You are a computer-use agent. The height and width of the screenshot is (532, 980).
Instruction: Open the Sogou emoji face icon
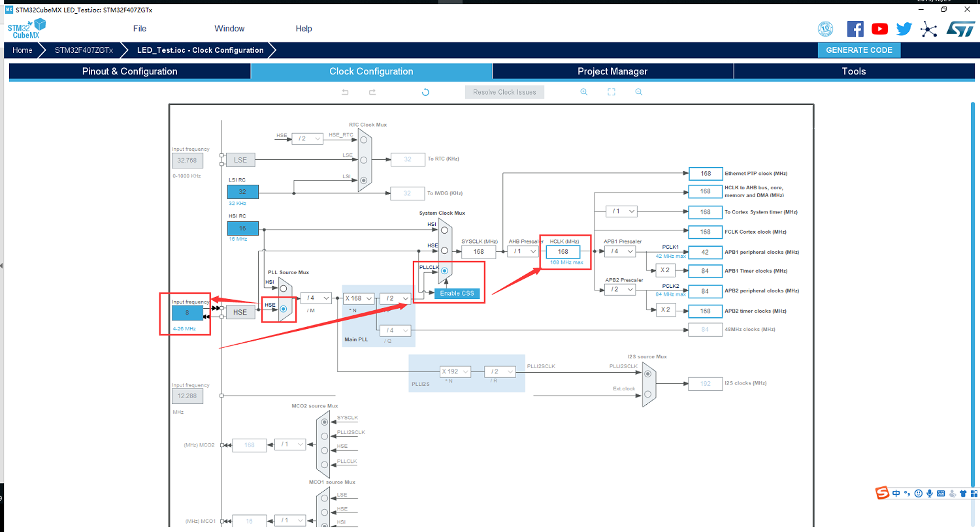(x=919, y=493)
